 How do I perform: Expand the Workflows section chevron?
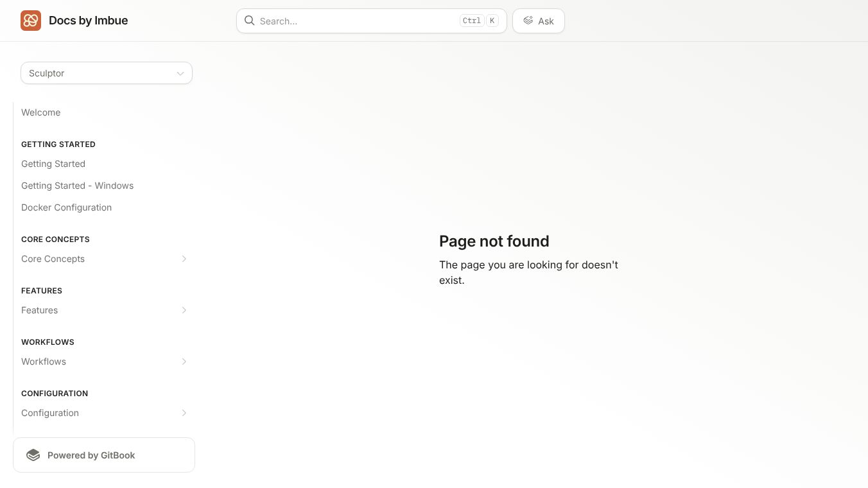click(184, 362)
